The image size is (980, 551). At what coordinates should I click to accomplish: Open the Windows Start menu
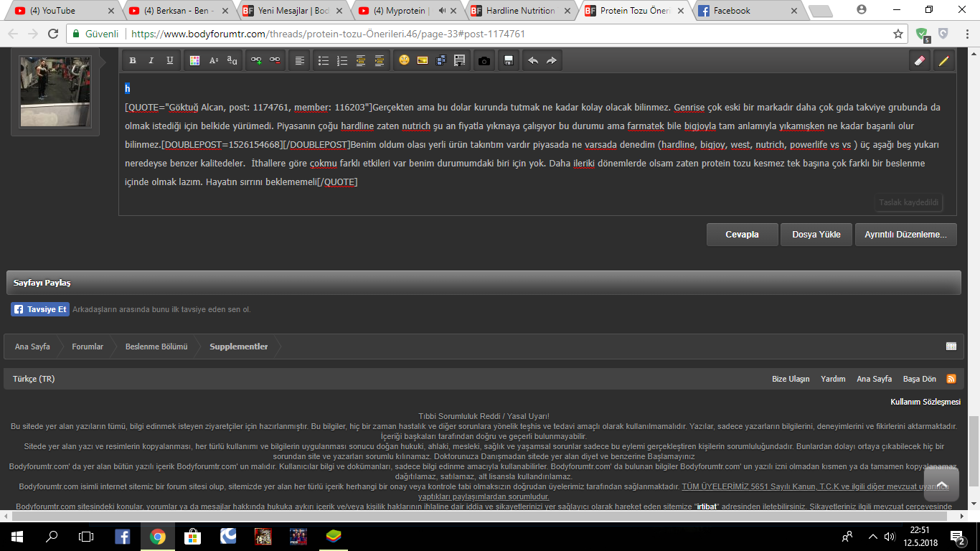17,536
